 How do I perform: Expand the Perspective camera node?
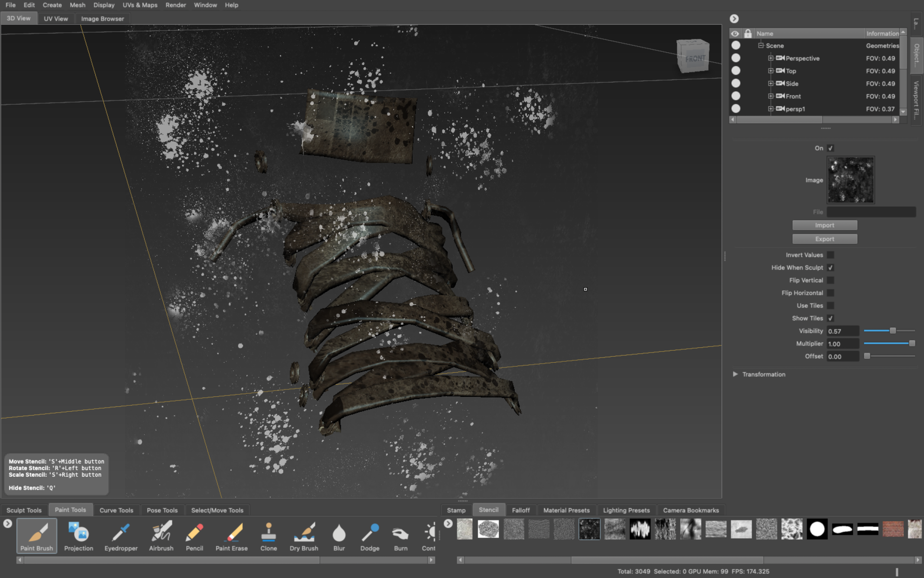(x=770, y=58)
